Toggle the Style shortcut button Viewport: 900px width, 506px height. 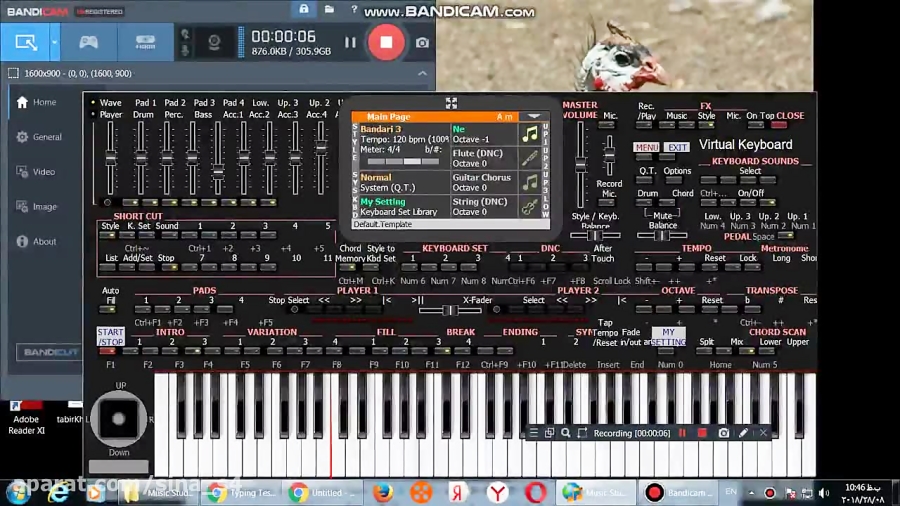(x=107, y=235)
